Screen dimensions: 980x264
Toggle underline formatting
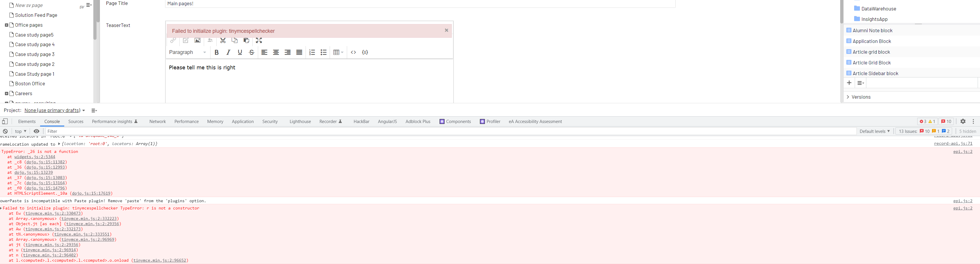pyautogui.click(x=240, y=53)
